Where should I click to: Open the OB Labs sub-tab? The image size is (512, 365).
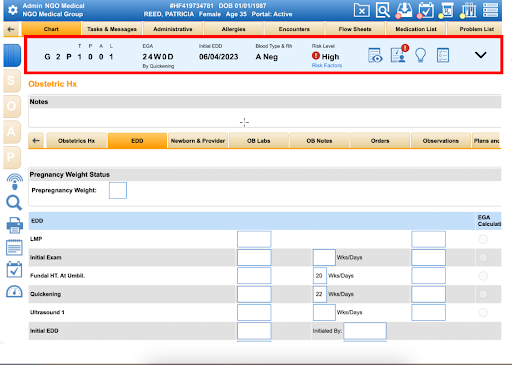coord(259,141)
